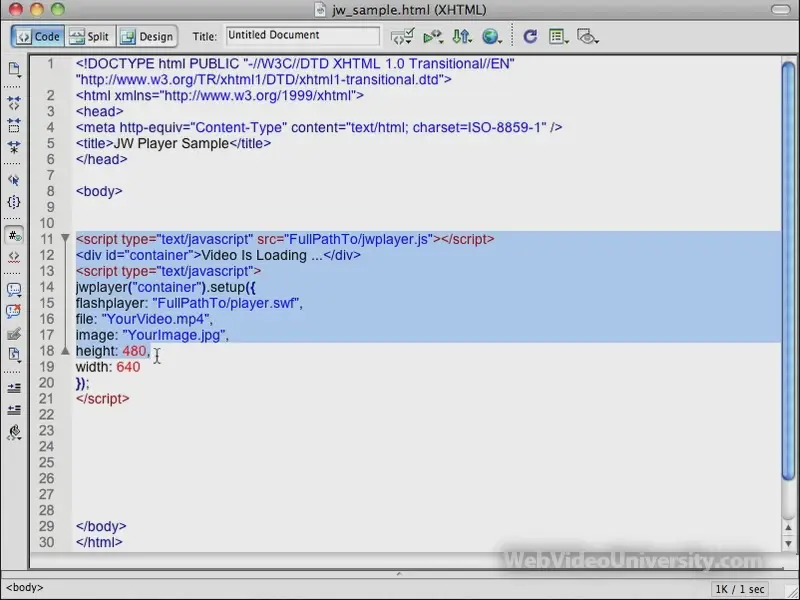Click the 'JW Player Sample' title text
This screenshot has width=800, height=600.
tap(171, 143)
